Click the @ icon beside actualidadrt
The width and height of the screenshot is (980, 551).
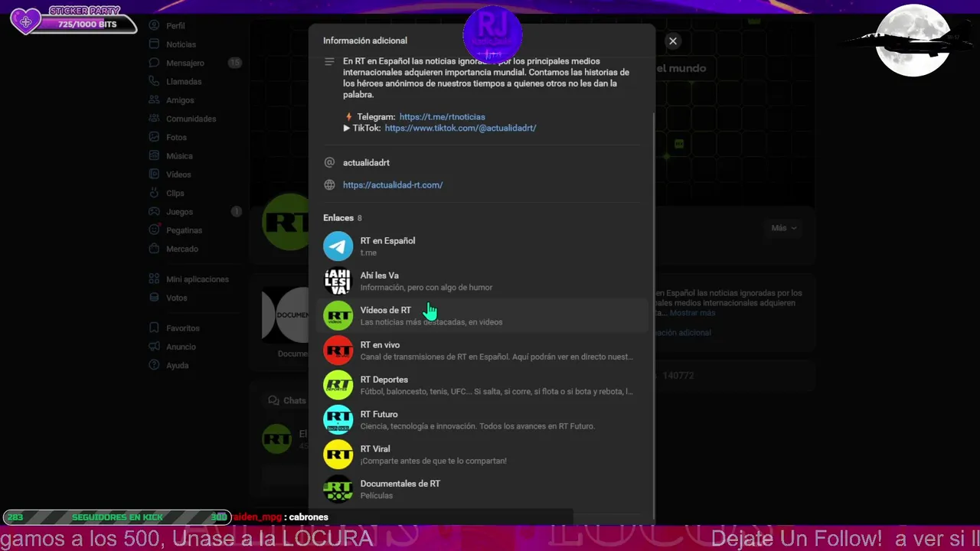point(329,163)
